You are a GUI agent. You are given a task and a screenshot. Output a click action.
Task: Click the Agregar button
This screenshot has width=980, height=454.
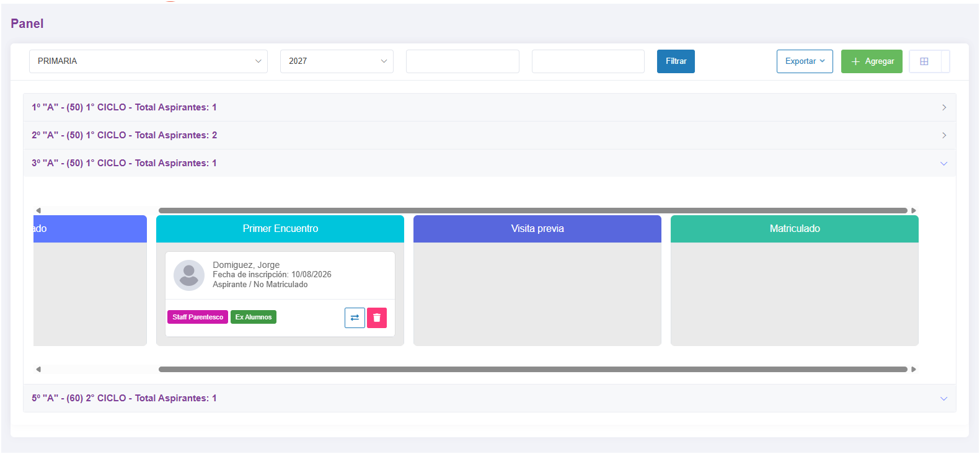pos(872,61)
